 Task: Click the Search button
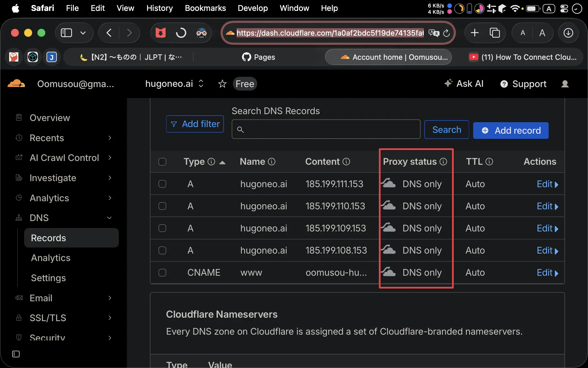(447, 130)
